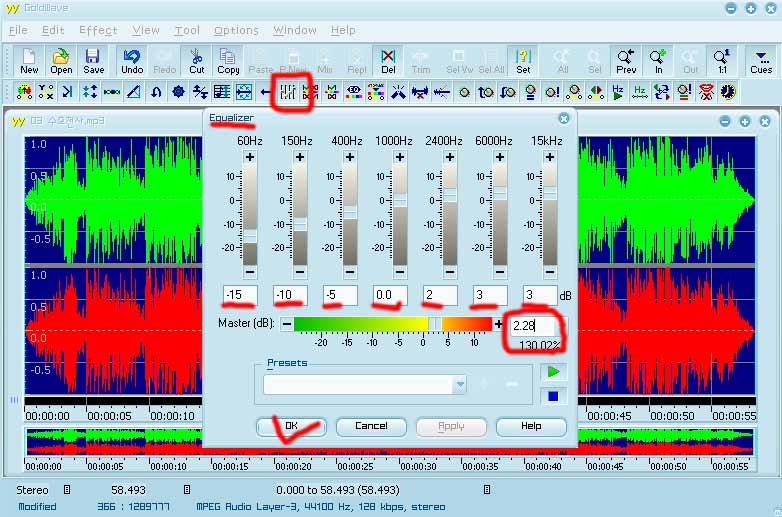This screenshot has height=517, width=782.
Task: Open the Edit menu
Action: pyautogui.click(x=53, y=30)
